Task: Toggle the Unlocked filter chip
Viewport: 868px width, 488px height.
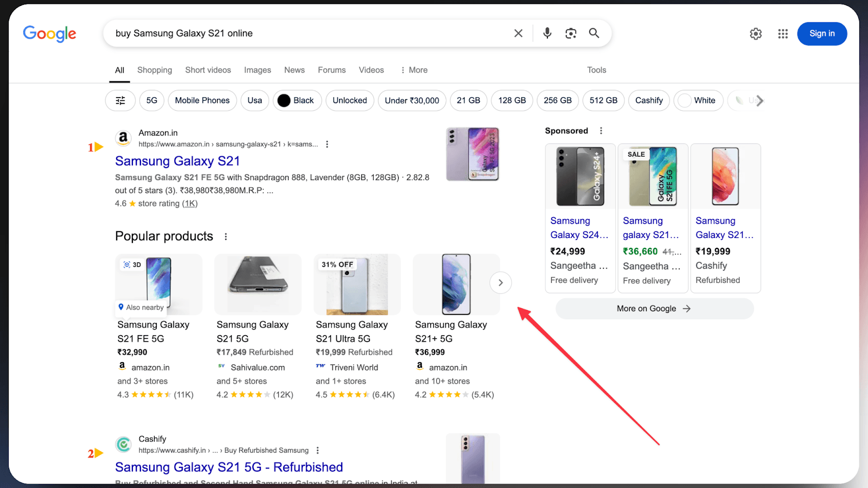Action: [x=350, y=100]
